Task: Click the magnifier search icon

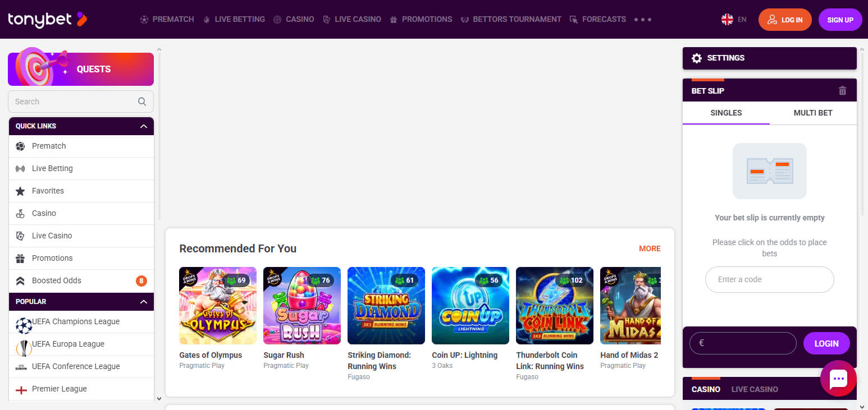Action: pos(142,102)
